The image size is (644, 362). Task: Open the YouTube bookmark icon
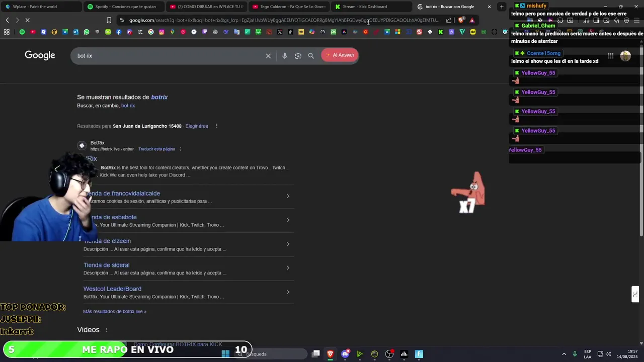33,32
